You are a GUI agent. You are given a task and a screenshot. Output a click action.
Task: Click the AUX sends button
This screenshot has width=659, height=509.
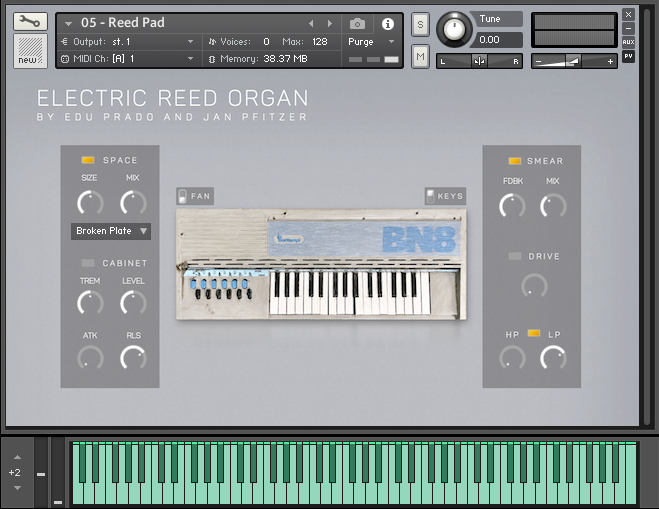tap(628, 42)
